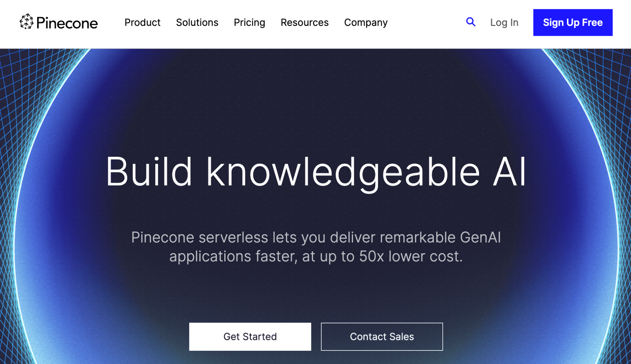Choose the Contact Sales button
Viewport: 631px width, 364px height.
click(x=382, y=337)
